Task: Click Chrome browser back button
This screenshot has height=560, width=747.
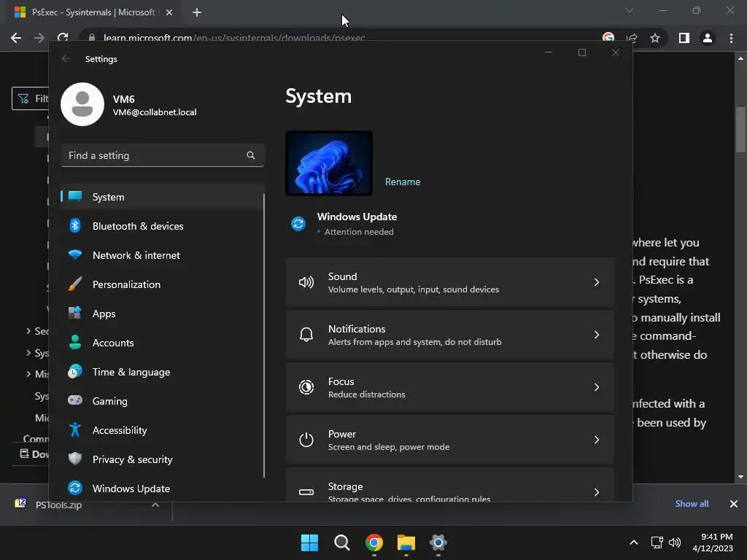Action: click(x=16, y=38)
